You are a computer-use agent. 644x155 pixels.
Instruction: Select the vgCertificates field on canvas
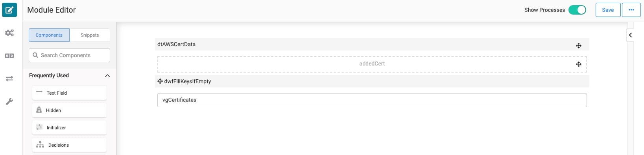coord(372,100)
